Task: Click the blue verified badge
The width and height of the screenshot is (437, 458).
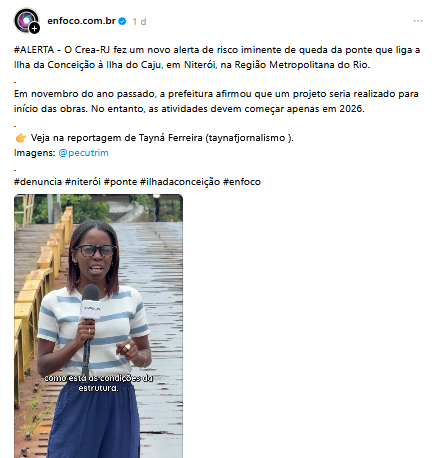Action: (122, 21)
